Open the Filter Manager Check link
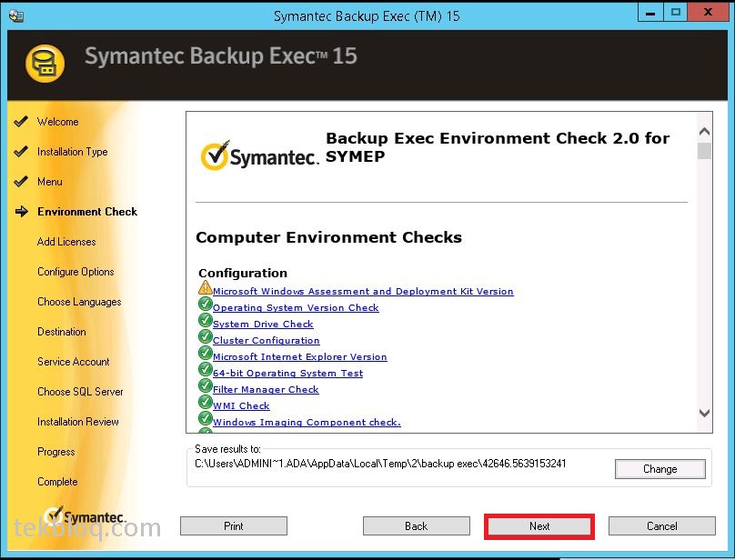 click(x=266, y=390)
